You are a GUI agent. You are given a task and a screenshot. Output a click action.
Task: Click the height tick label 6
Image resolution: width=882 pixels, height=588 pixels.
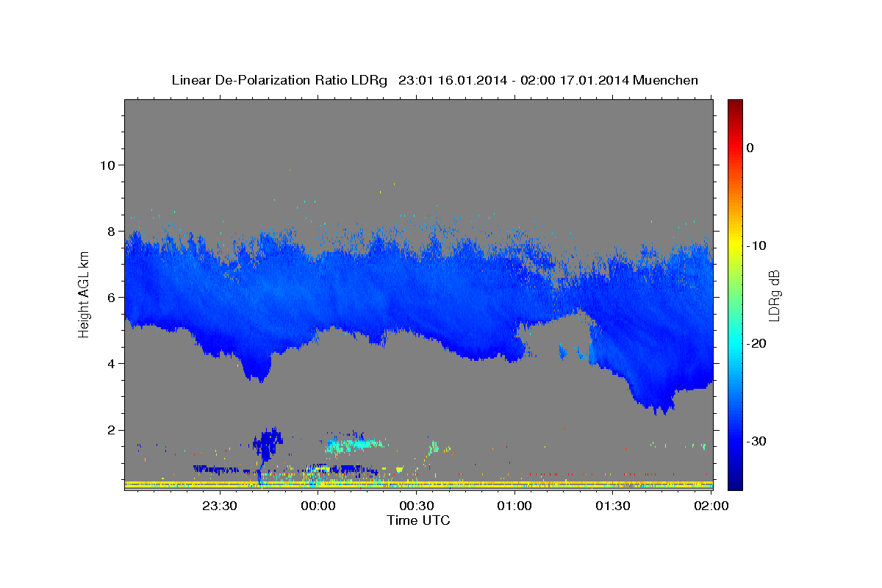(111, 297)
